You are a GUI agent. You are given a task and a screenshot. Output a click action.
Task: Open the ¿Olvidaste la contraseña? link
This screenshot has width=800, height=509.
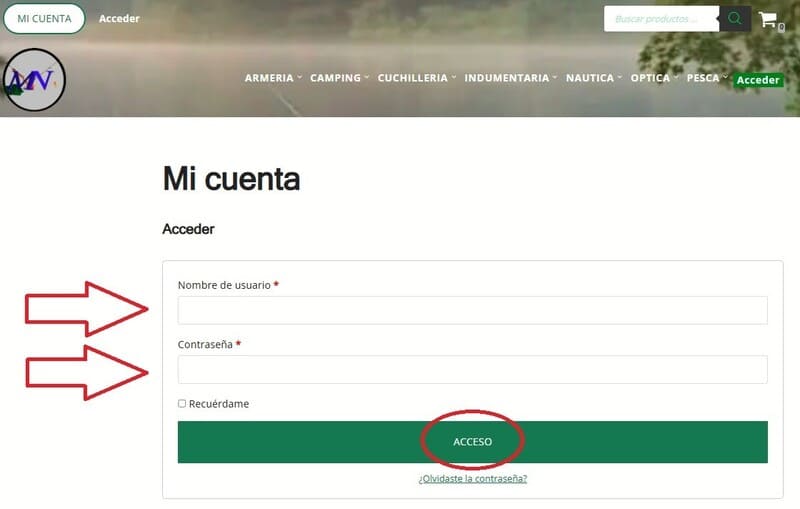point(472,478)
